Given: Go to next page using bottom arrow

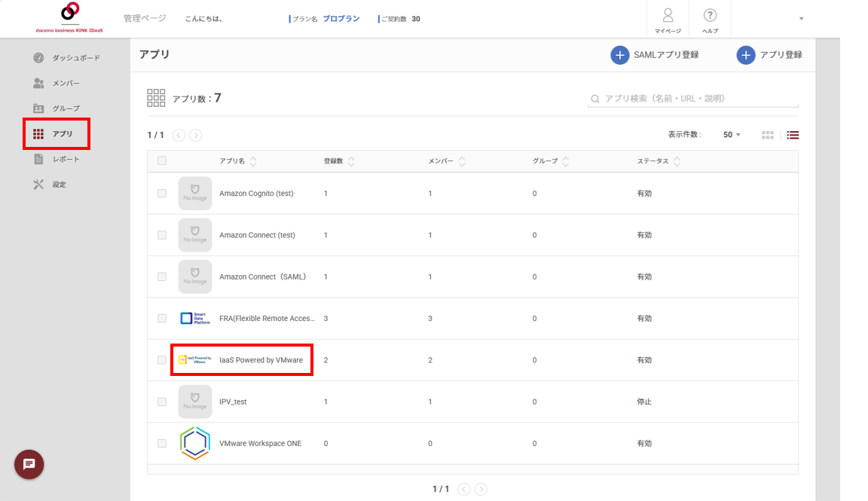Looking at the screenshot, I should (481, 489).
